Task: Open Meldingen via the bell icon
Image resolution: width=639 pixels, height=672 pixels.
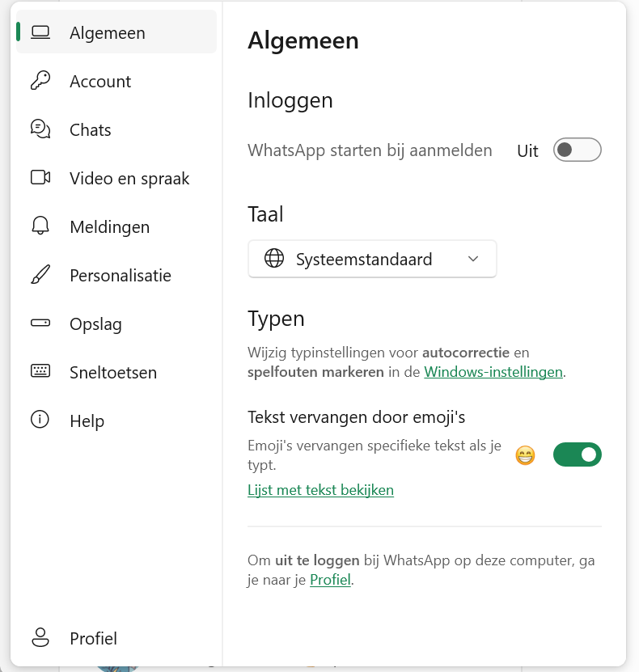Action: (40, 226)
